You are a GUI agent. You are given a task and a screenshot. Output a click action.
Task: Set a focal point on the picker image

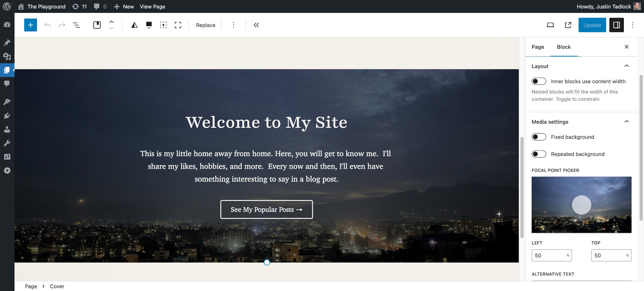[x=581, y=205]
